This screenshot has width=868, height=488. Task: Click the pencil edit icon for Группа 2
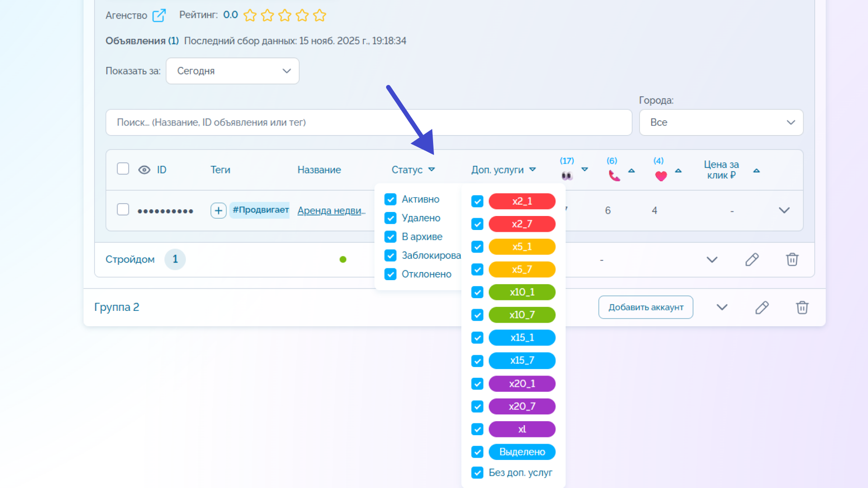(x=762, y=307)
